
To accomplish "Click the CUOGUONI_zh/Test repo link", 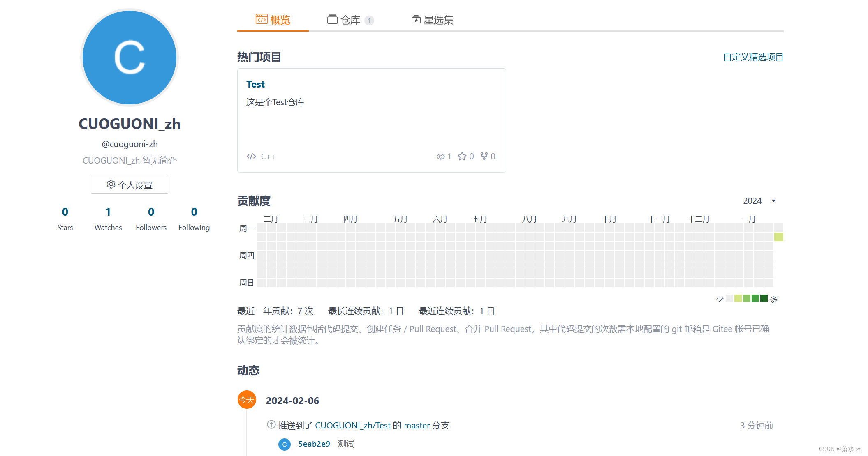I will click(x=365, y=424).
